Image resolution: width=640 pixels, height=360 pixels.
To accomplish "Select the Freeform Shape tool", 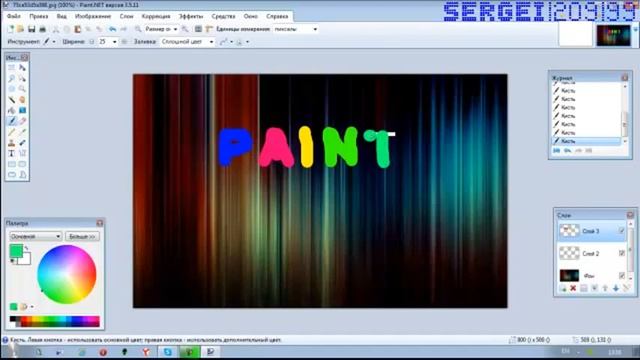I will pos(22,175).
